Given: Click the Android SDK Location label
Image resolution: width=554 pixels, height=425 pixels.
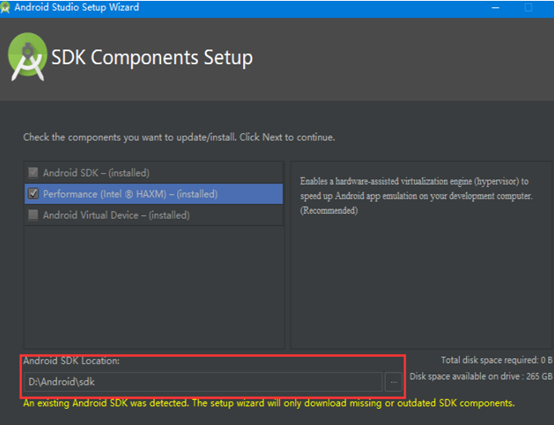Looking at the screenshot, I should pyautogui.click(x=71, y=361).
